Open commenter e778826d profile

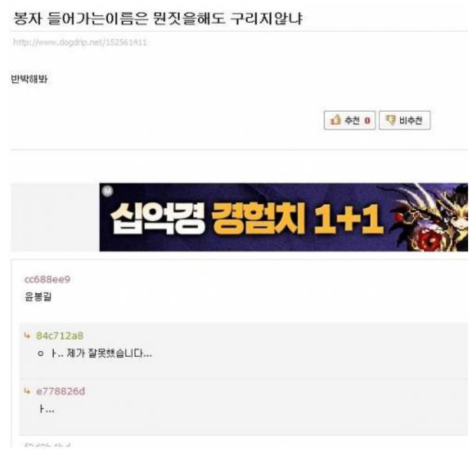(x=60, y=391)
